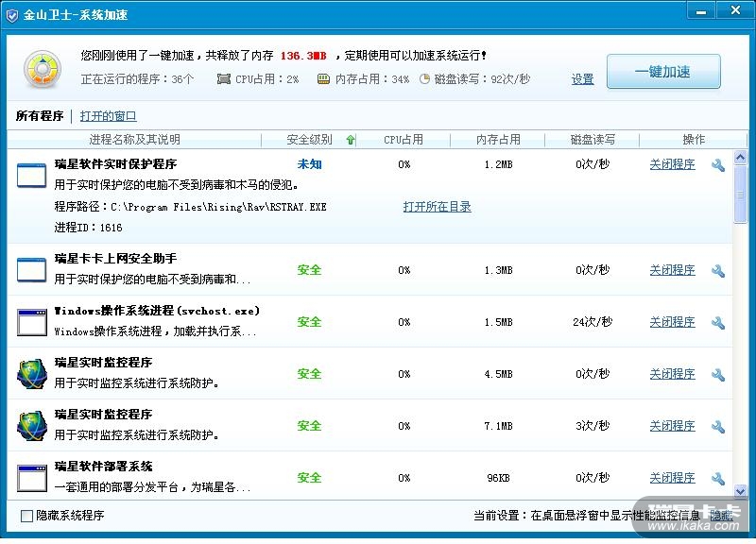Click 24次/秒 disk value for svchost

pos(593,322)
